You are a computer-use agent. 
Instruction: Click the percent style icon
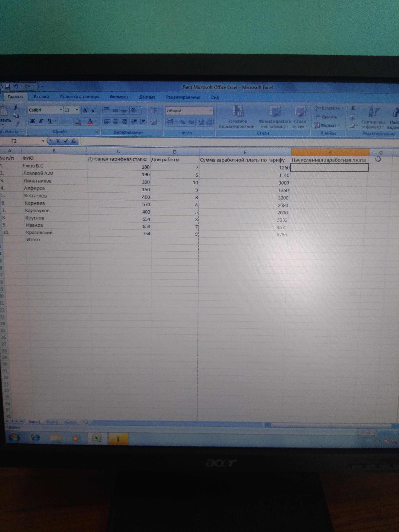tap(182, 122)
